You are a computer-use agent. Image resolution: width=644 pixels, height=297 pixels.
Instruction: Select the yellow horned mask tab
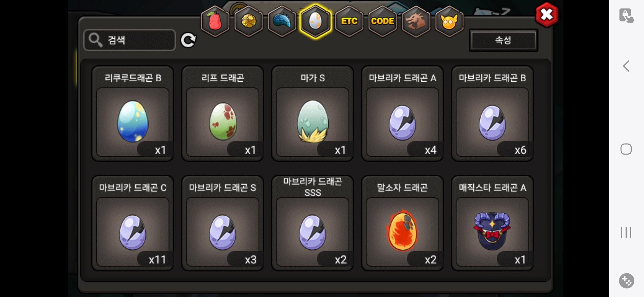click(x=449, y=21)
